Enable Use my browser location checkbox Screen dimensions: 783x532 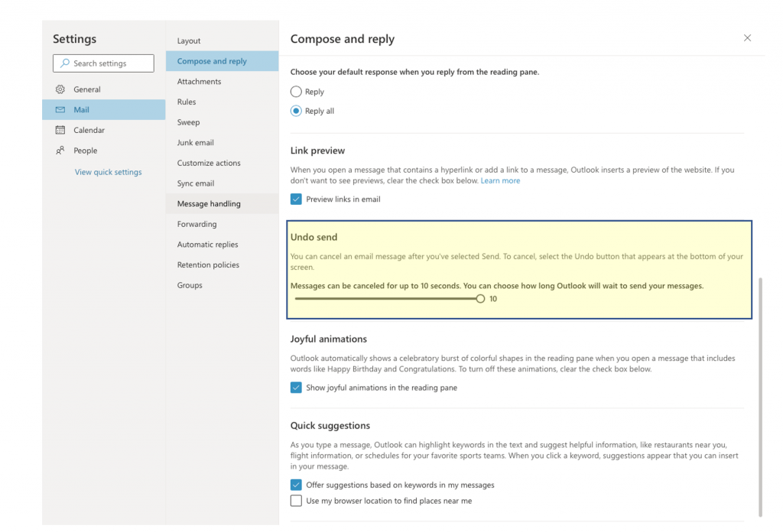(296, 501)
